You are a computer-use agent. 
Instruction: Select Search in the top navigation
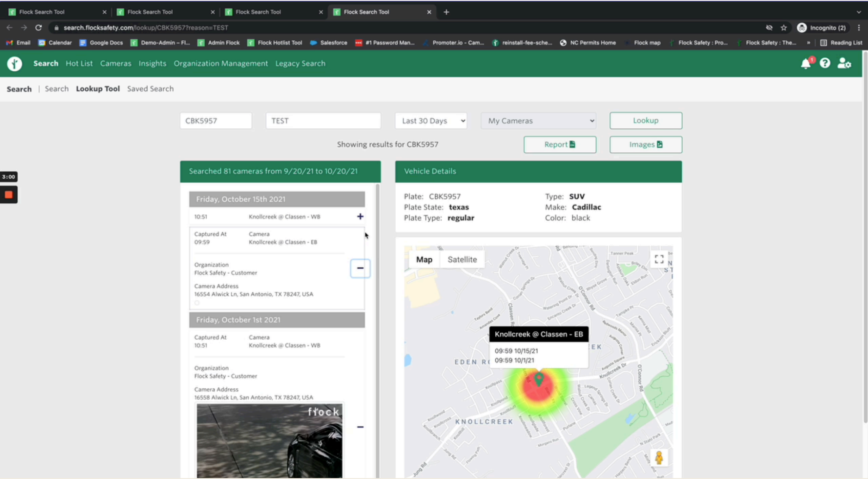click(x=46, y=63)
